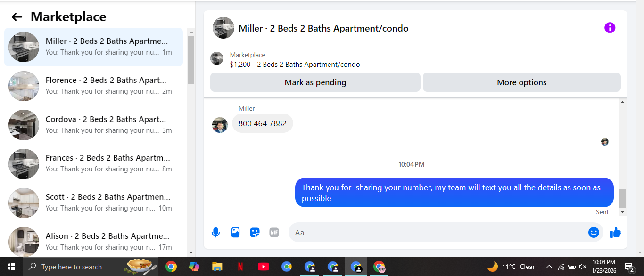Attach a photo with the image icon
This screenshot has width=644, height=276.
tap(235, 232)
